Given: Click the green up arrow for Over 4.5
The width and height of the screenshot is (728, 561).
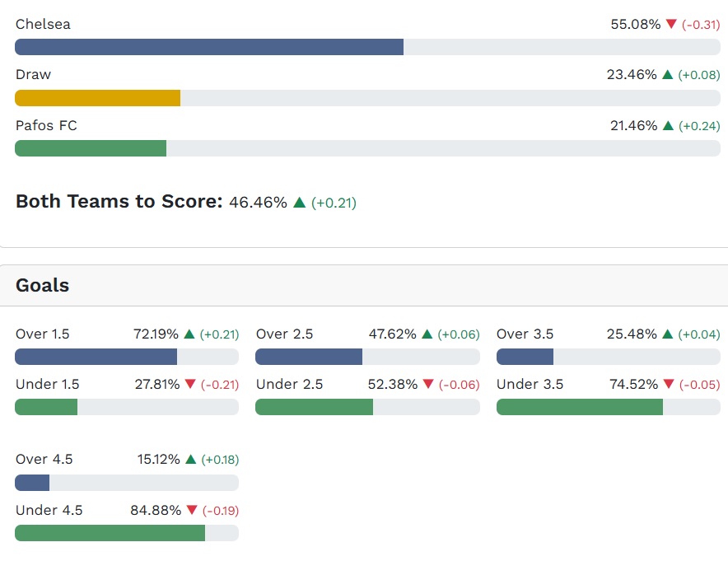Looking at the screenshot, I should 190,460.
